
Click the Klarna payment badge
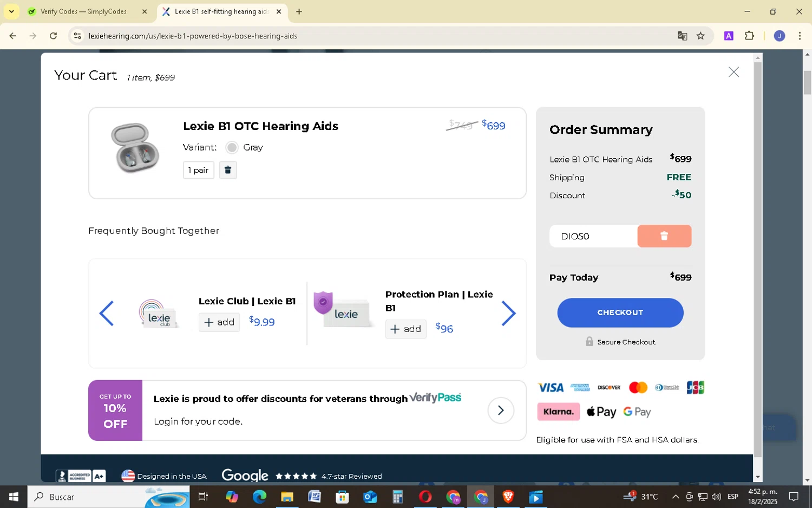pyautogui.click(x=558, y=412)
